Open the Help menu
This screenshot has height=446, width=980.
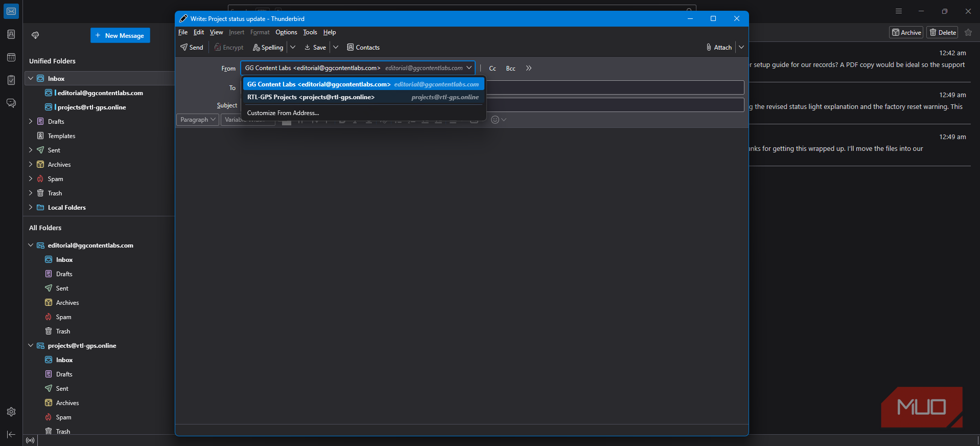(x=330, y=32)
